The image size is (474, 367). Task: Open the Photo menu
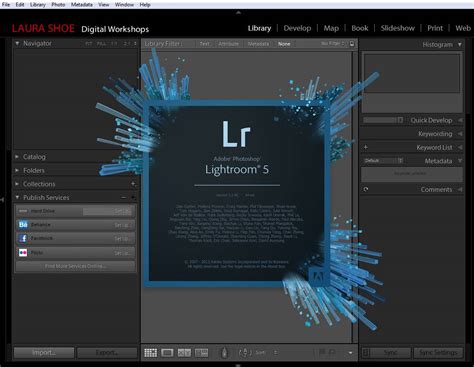click(58, 5)
